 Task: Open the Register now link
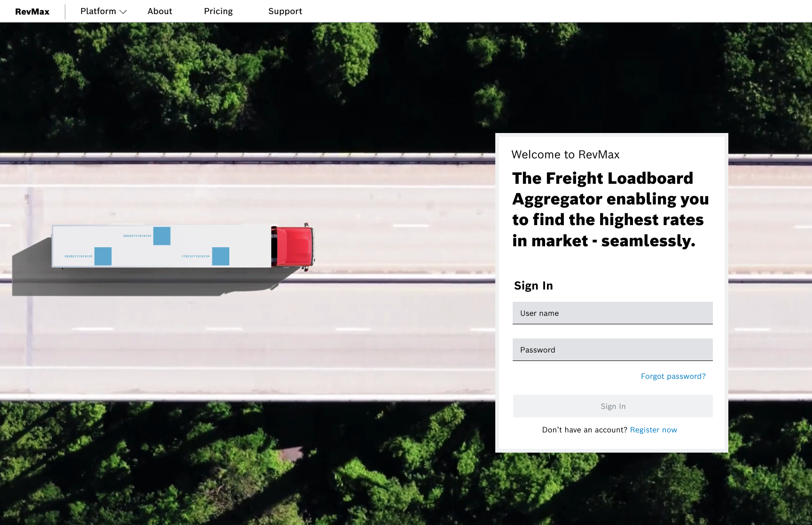click(x=653, y=430)
